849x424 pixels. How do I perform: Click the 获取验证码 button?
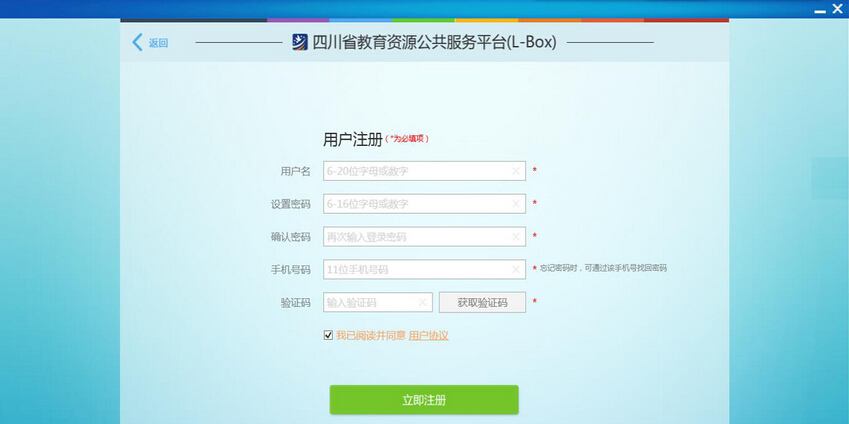482,303
